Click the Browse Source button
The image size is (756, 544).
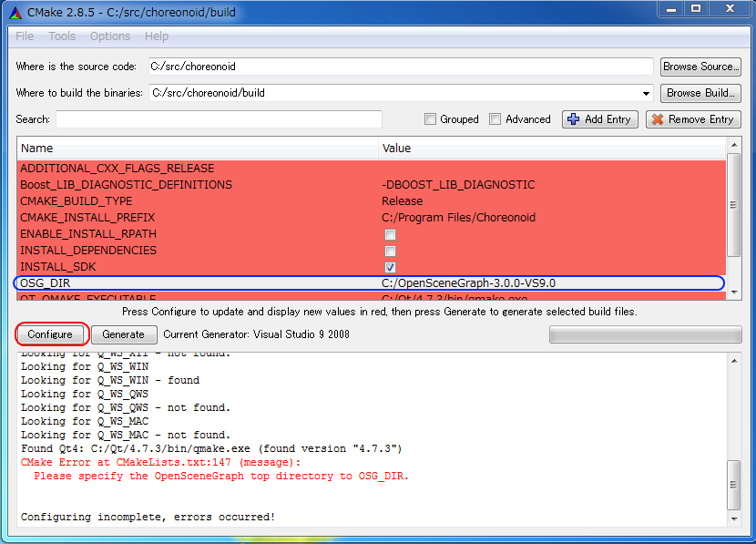(700, 66)
